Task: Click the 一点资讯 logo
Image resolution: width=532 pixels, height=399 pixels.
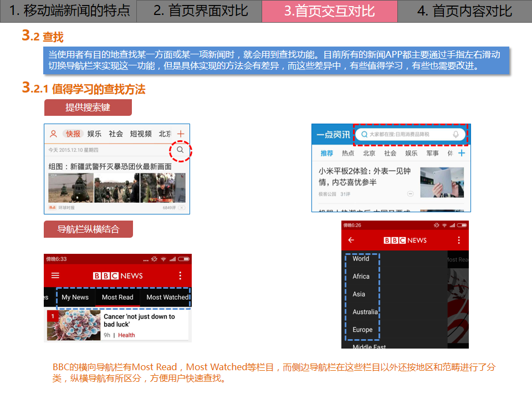Action: (x=333, y=135)
